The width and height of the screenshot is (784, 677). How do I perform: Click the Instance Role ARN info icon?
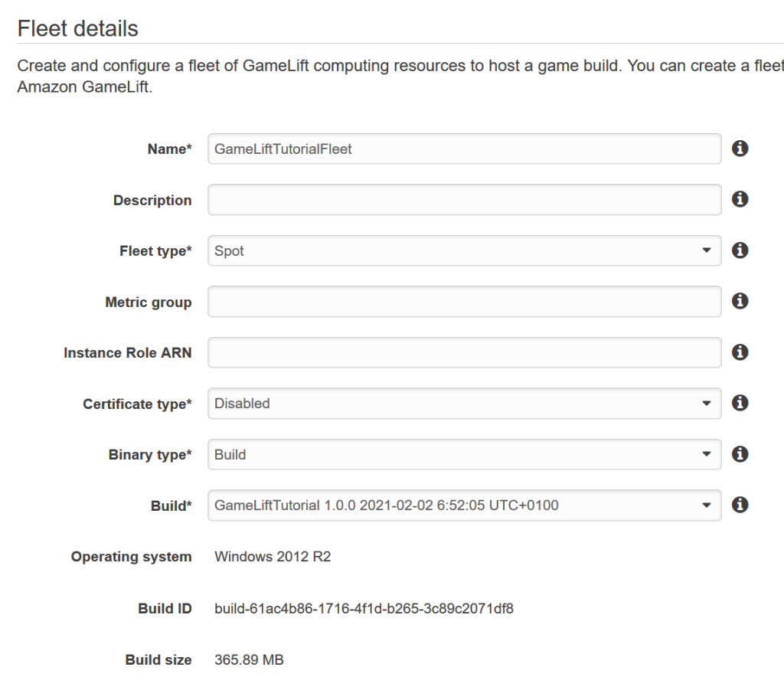tap(740, 352)
